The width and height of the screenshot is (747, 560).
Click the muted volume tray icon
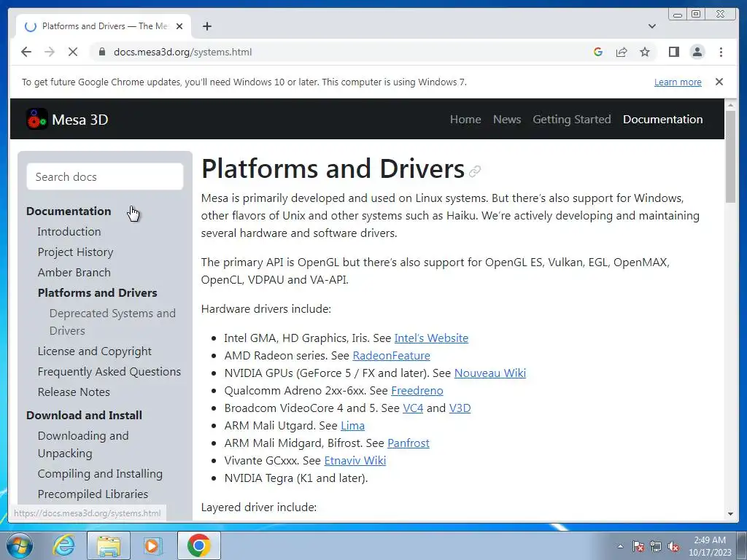(x=673, y=546)
